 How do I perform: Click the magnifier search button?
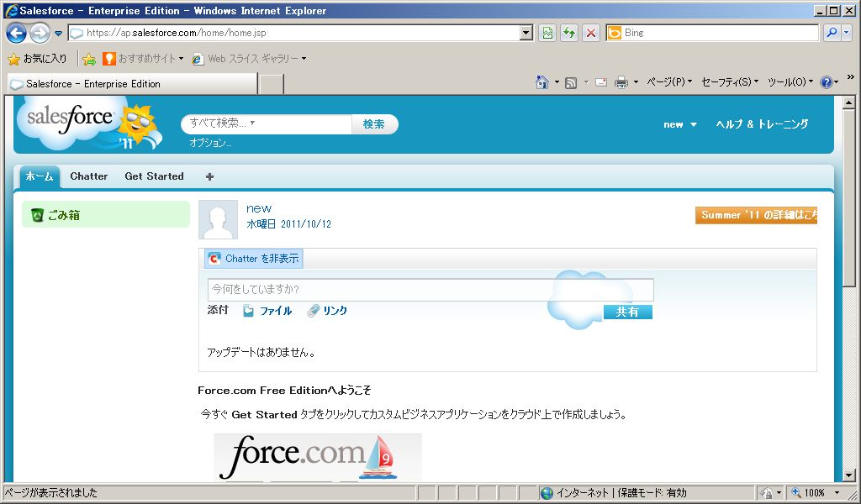(832, 33)
